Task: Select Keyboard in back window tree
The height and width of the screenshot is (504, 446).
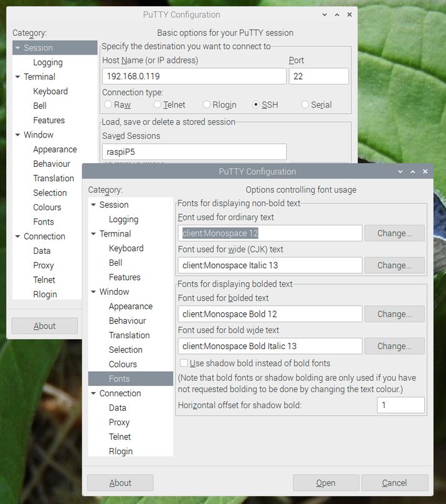Action: pyautogui.click(x=50, y=91)
